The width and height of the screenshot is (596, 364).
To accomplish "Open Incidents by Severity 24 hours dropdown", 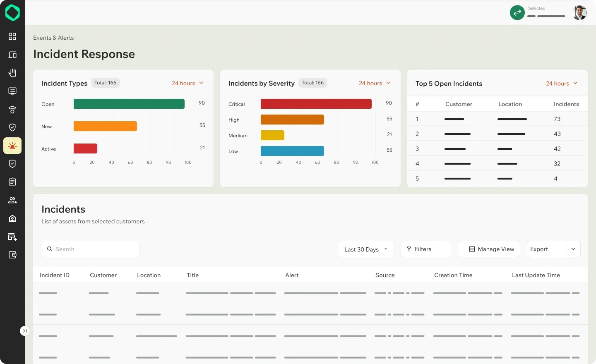I will [x=375, y=83].
